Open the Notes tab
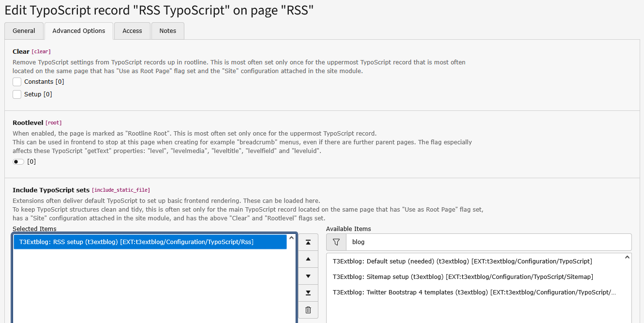The width and height of the screenshot is (644, 323). (168, 31)
